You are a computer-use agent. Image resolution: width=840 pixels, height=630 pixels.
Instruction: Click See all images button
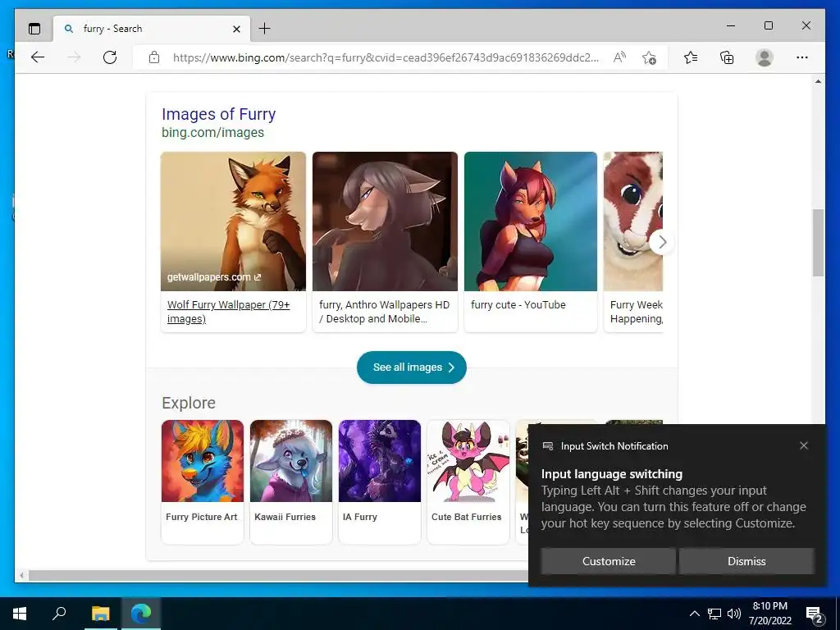(x=412, y=367)
